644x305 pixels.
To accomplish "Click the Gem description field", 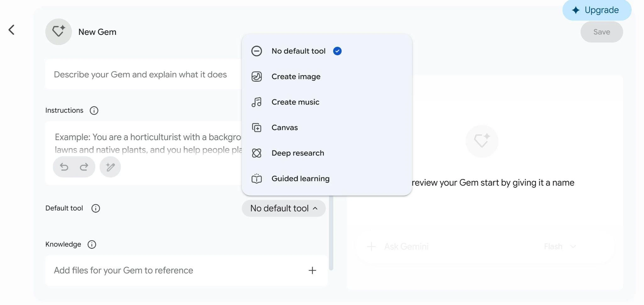I will click(144, 74).
